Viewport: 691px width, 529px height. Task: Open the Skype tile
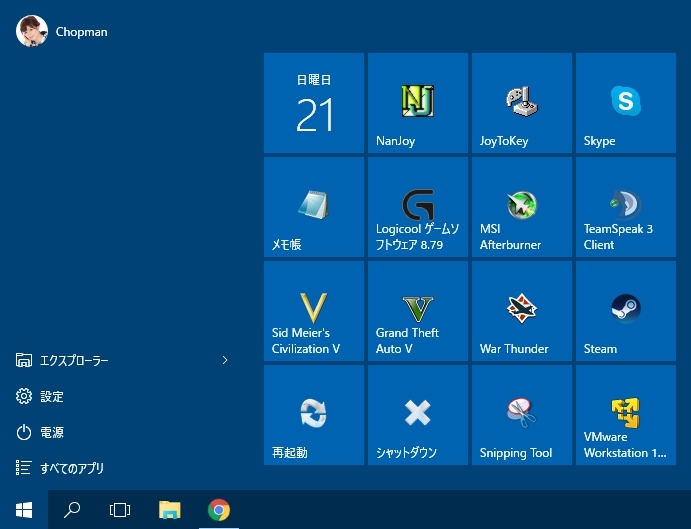pyautogui.click(x=625, y=103)
